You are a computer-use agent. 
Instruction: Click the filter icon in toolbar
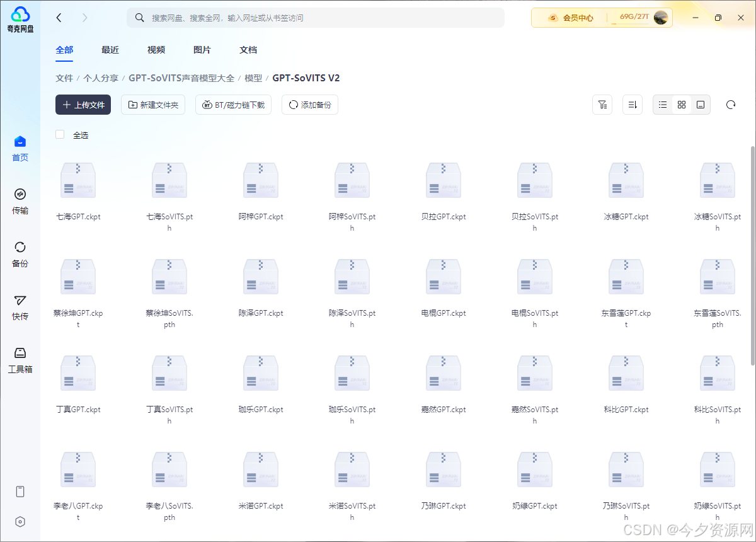coord(602,105)
